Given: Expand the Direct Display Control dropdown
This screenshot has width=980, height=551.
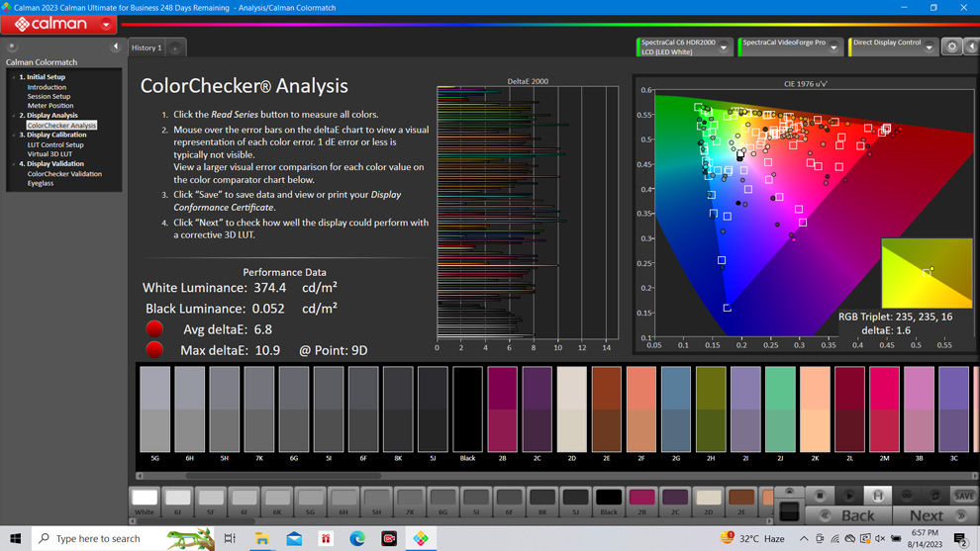Looking at the screenshot, I should 930,46.
